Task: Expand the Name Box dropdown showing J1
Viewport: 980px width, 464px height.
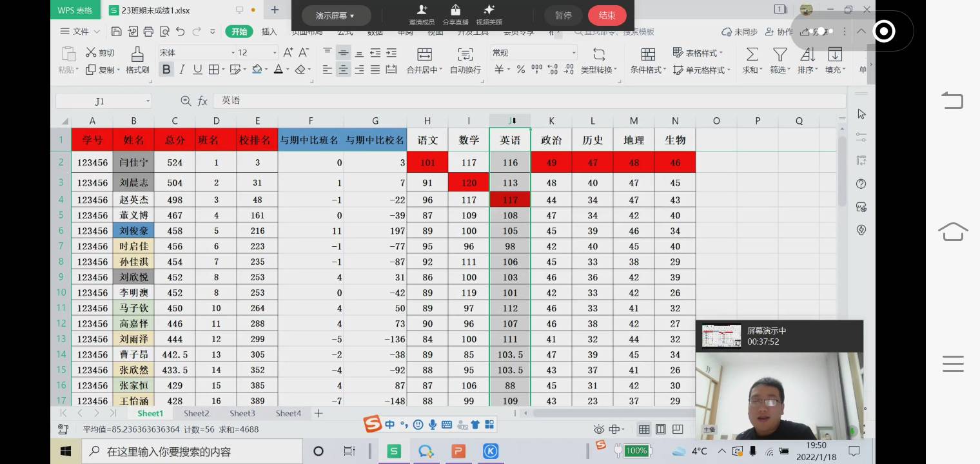Action: [148, 101]
